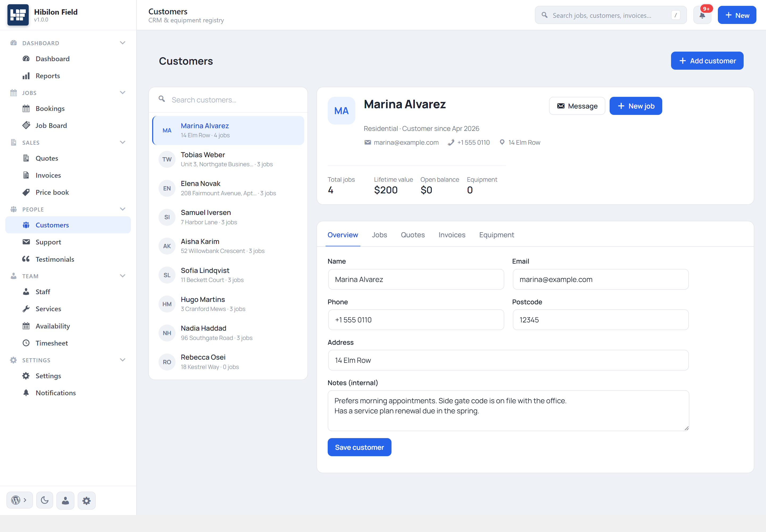766x532 pixels.
Task: Open Services in the sidebar
Action: coord(68,309)
